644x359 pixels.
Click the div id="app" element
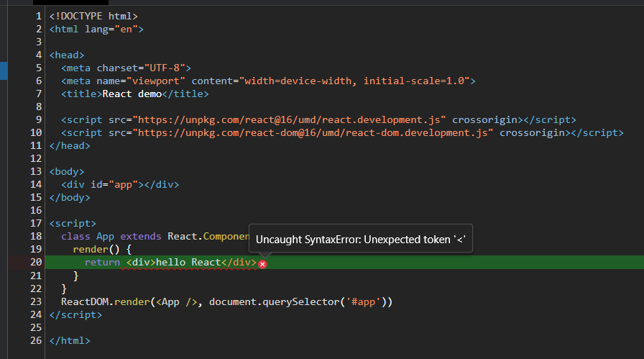120,185
